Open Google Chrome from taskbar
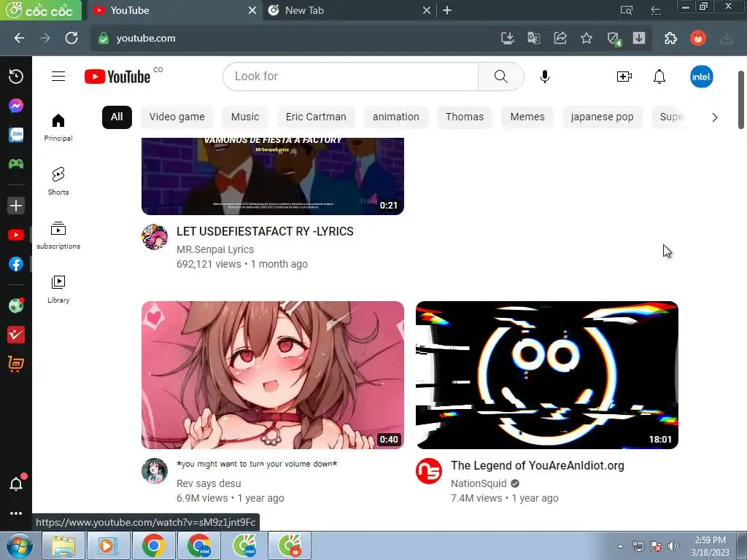Screen dimensions: 747x560 click(x=153, y=545)
